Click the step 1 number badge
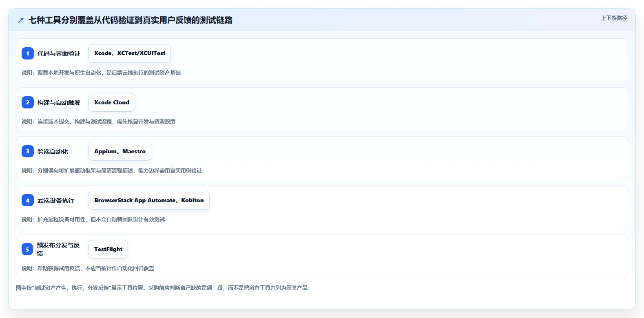This screenshot has width=644, height=318. [x=28, y=53]
